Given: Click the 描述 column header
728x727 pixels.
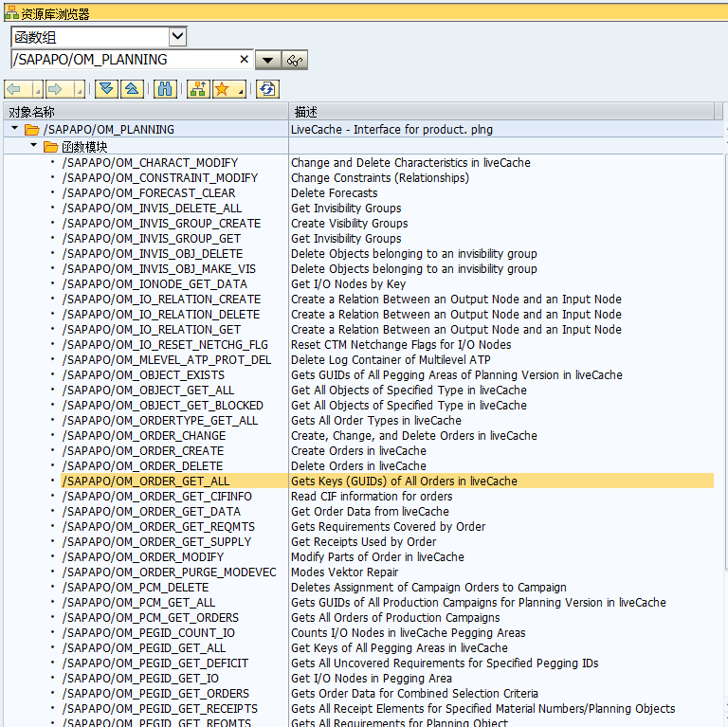Looking at the screenshot, I should pyautogui.click(x=500, y=112).
